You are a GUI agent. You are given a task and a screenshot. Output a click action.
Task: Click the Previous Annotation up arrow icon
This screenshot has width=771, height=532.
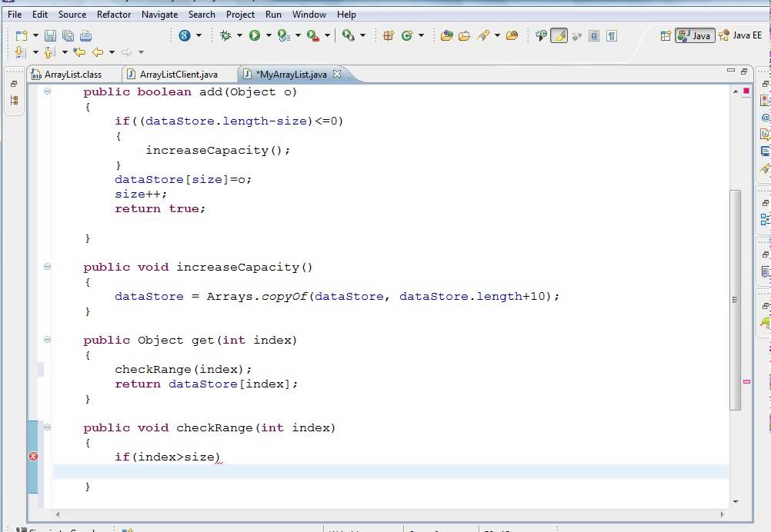pyautogui.click(x=49, y=52)
